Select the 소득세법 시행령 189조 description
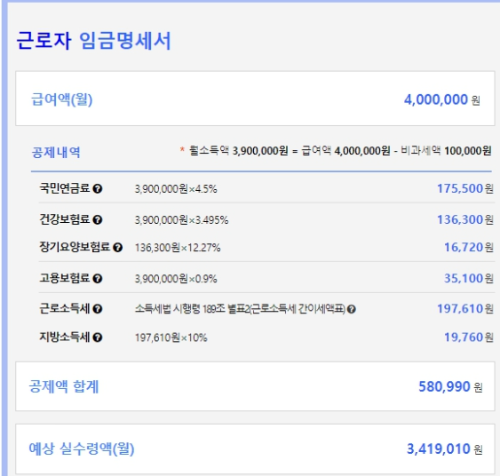 240,309
